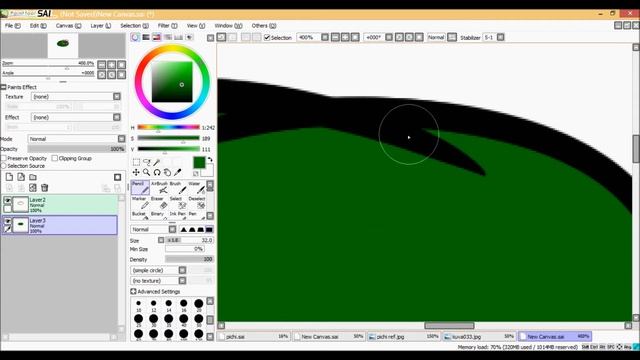Open the File menu
The image size is (640, 360).
click(x=13, y=26)
